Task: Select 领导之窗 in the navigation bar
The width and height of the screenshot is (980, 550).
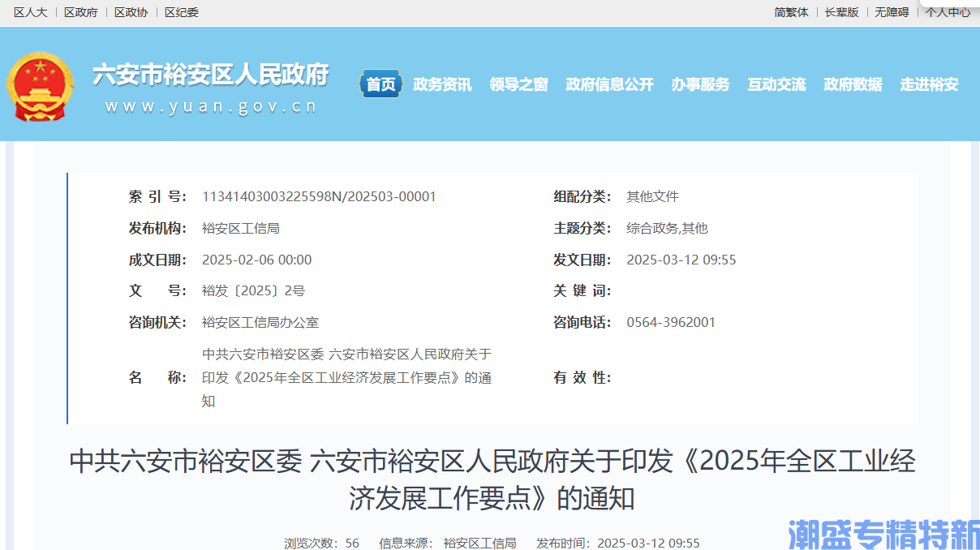Action: pos(518,84)
